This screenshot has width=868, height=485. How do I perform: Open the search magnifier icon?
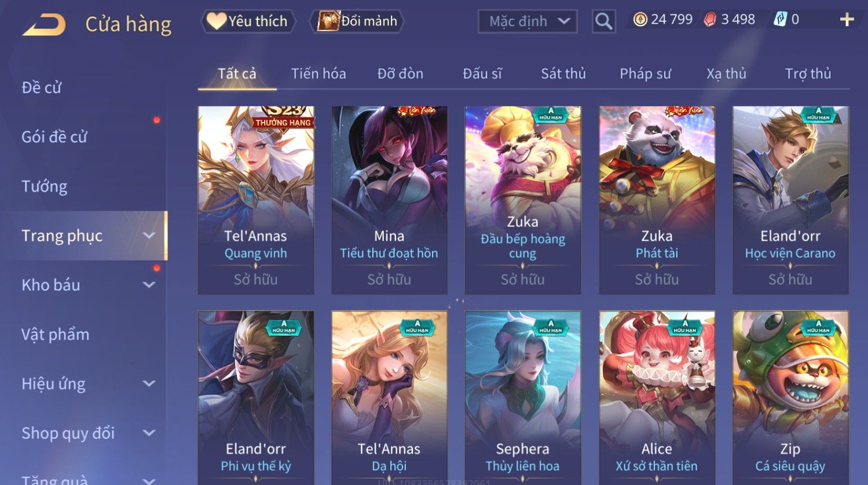click(603, 21)
